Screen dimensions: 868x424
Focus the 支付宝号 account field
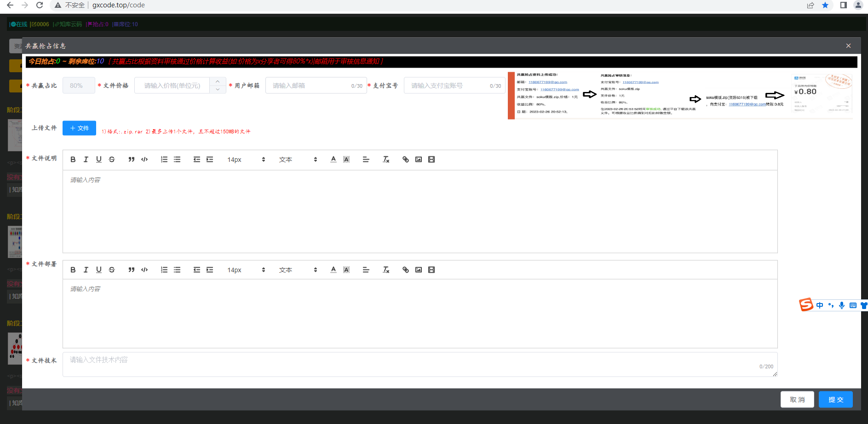click(454, 86)
